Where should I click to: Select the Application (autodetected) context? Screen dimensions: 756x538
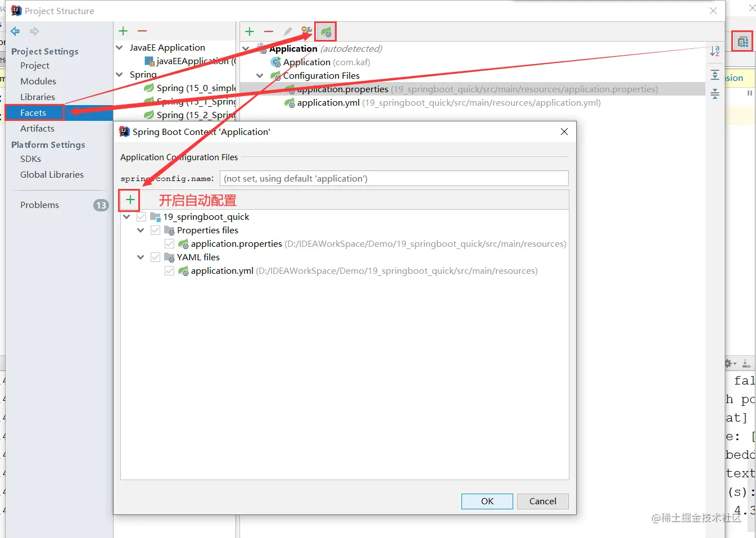click(x=319, y=49)
